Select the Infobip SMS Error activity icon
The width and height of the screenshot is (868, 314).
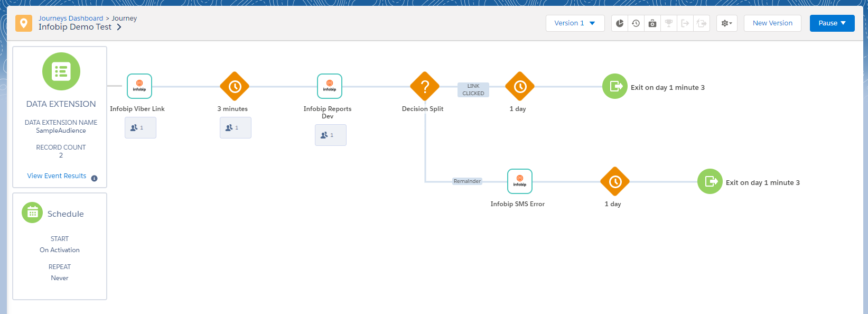coord(520,181)
